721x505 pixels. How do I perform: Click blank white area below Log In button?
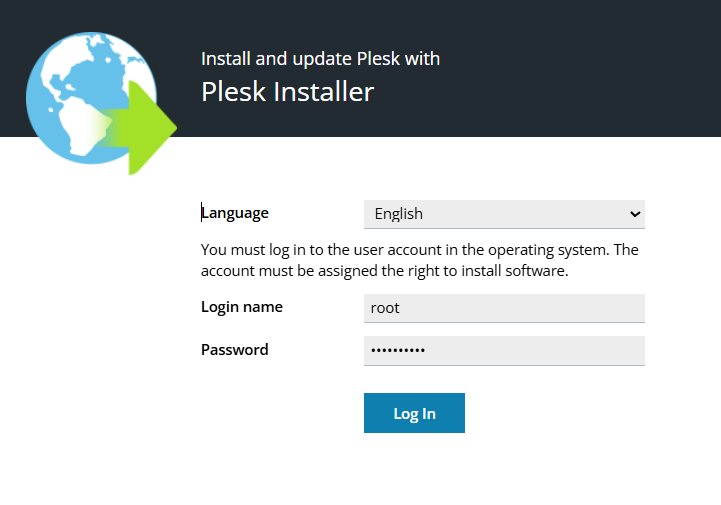pyautogui.click(x=414, y=469)
